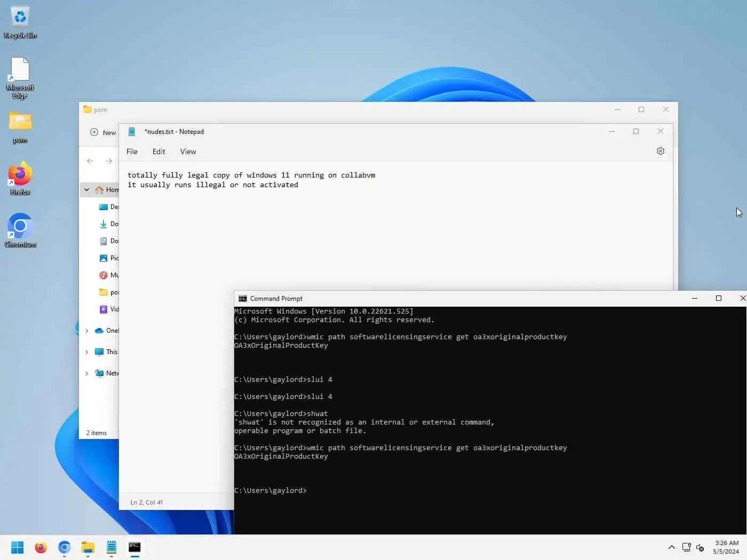Image resolution: width=747 pixels, height=560 pixels.
Task: Select This PC in Explorer sidebar
Action: 106,352
